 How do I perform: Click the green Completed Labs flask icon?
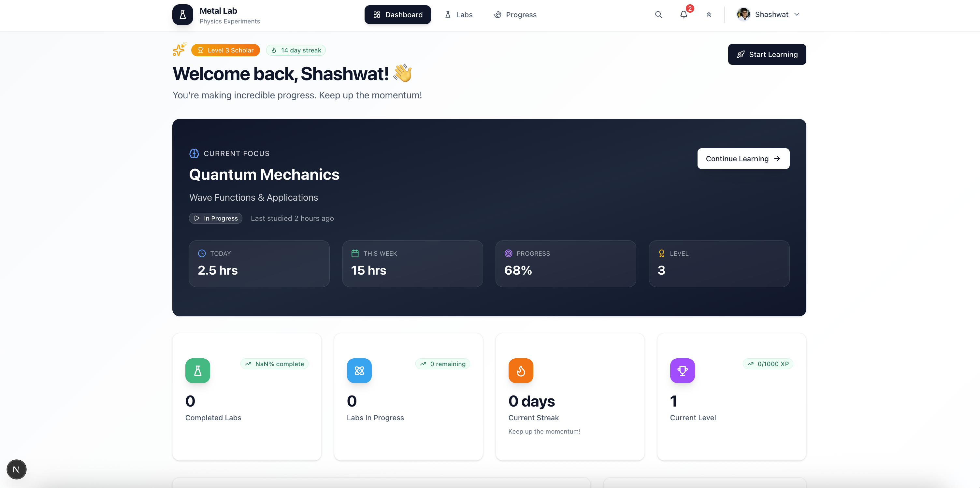tap(197, 370)
